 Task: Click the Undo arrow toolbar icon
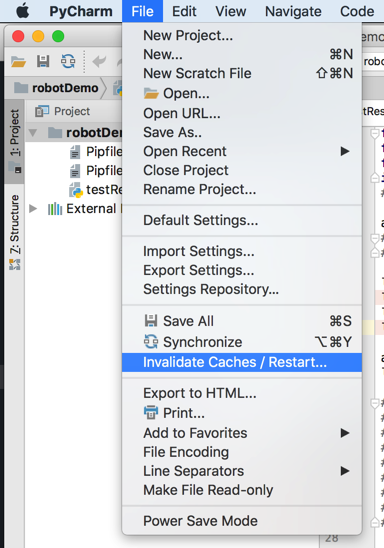pos(99,62)
